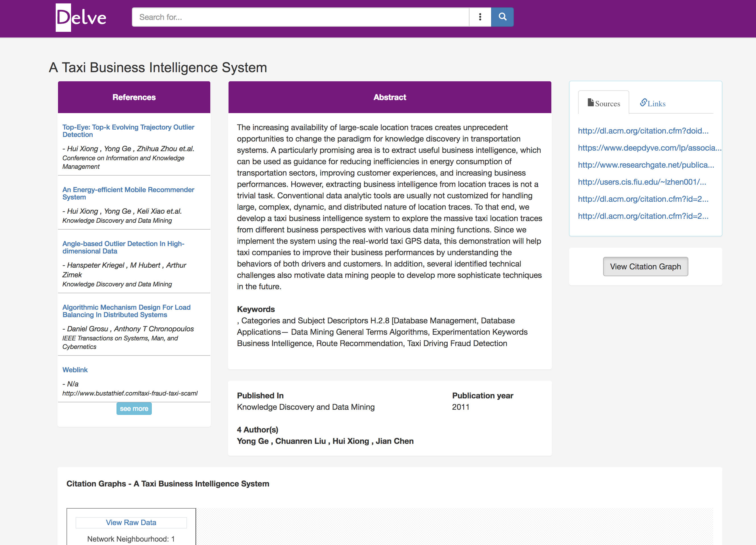Screen dimensions: 756x545
Task: Click the page title 'A Taxi Business Intelligence System'
Action: pyautogui.click(x=158, y=67)
